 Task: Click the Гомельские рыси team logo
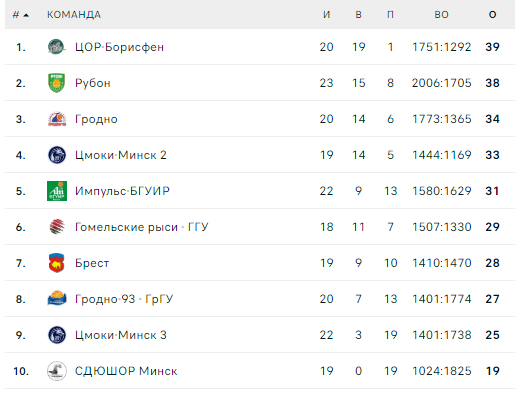(x=57, y=227)
